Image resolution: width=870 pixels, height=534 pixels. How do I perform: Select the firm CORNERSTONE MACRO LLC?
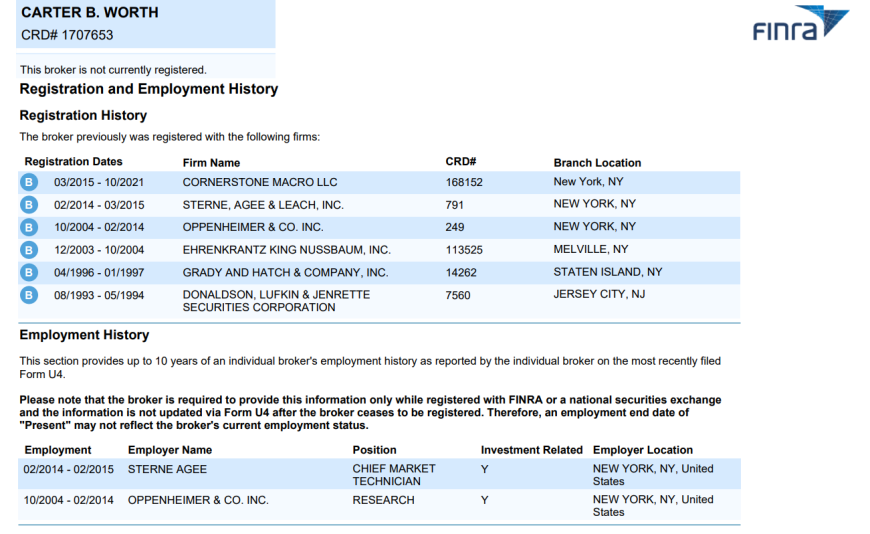point(260,182)
